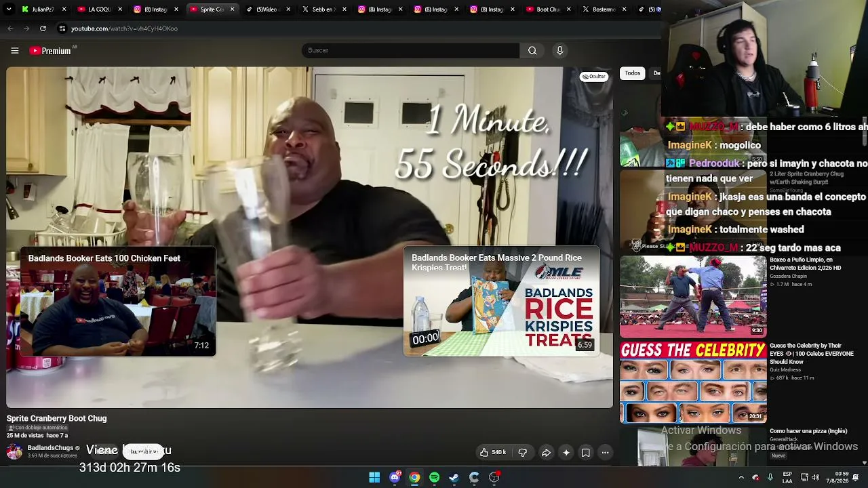Open more actions three-dot menu

[606, 452]
